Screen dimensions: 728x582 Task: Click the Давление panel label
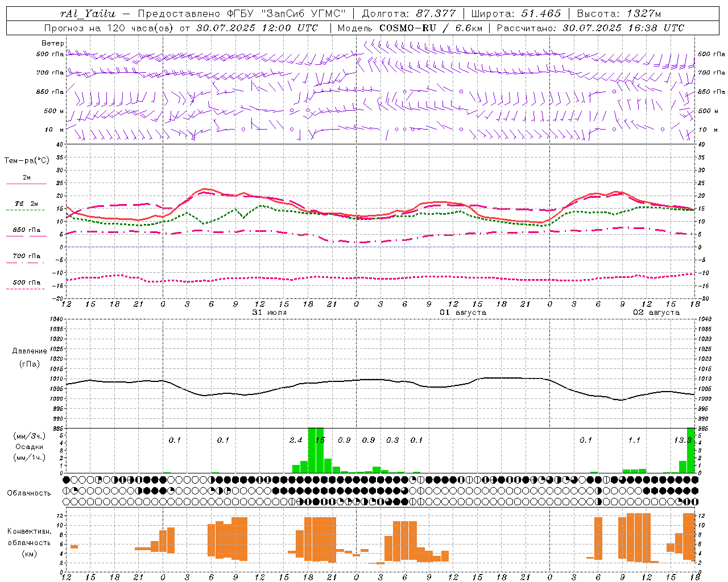tap(30, 351)
